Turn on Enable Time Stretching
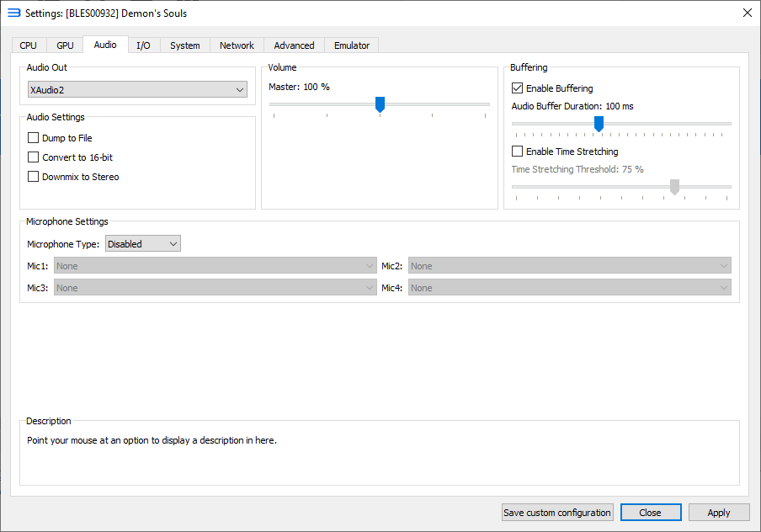Viewport: 761px width, 532px height. click(518, 152)
